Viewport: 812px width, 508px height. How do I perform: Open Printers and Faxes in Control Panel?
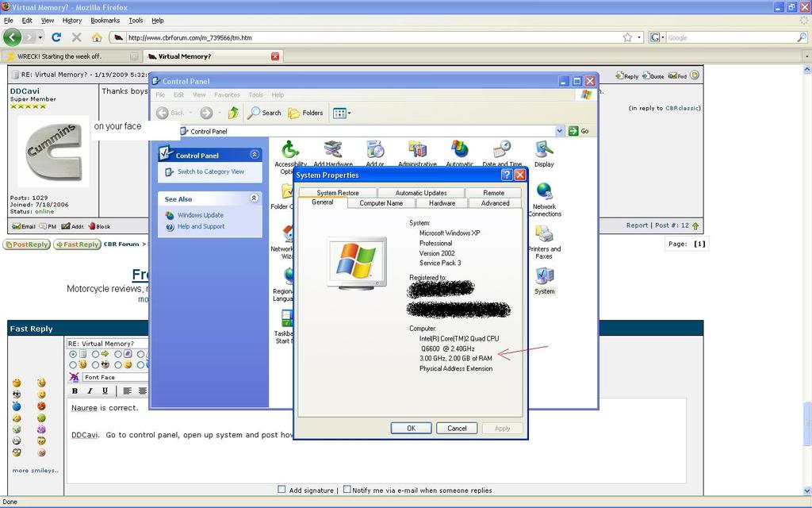click(544, 242)
